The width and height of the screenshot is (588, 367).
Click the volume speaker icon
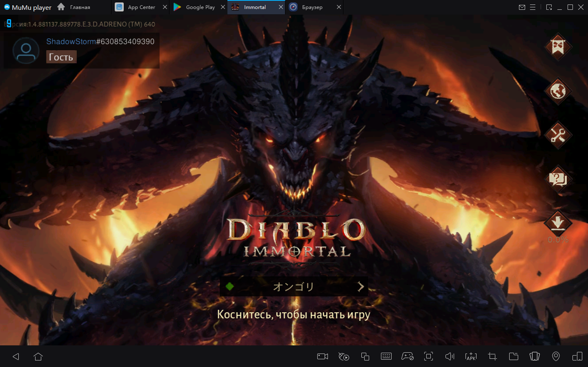pos(450,356)
